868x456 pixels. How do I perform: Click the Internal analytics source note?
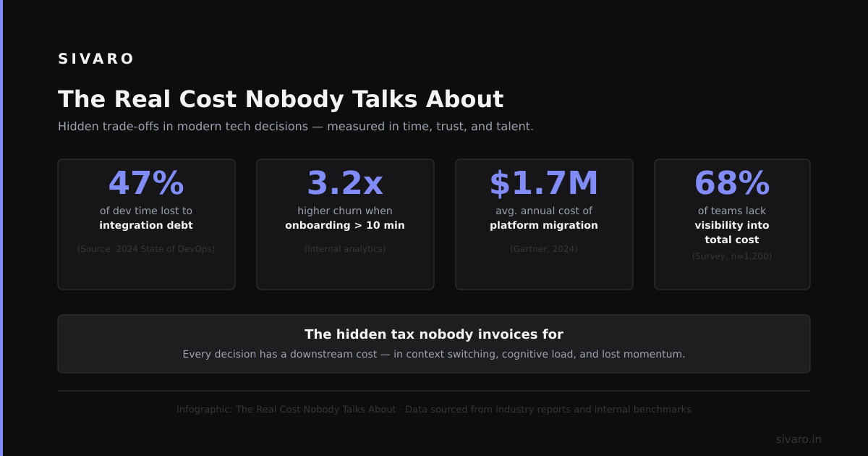click(345, 249)
